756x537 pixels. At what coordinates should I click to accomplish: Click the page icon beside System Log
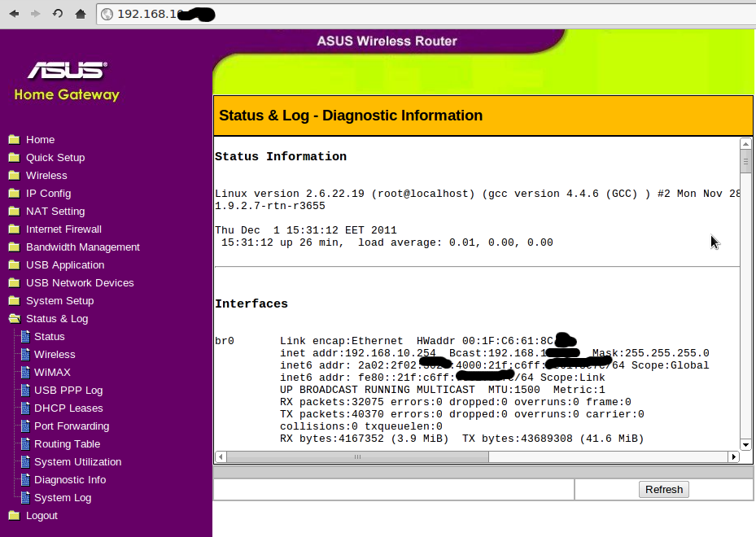click(x=25, y=497)
